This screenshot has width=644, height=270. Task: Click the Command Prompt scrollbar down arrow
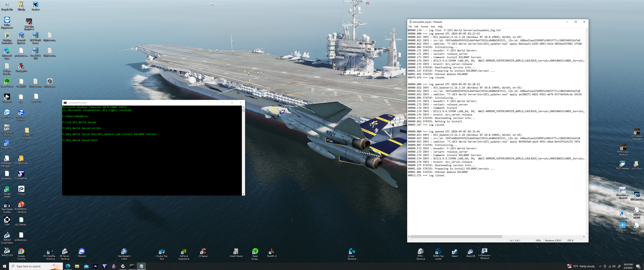coord(243,194)
